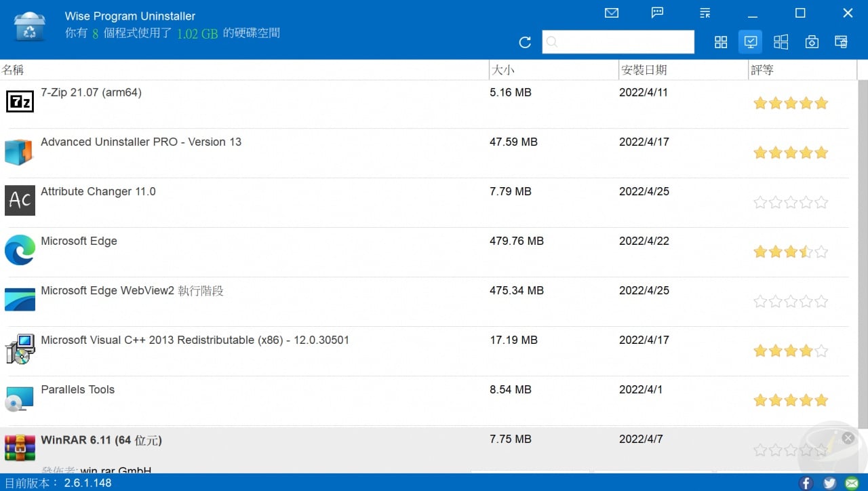868x491 pixels.
Task: Select the grid view of all programs
Action: pyautogui.click(x=721, y=41)
